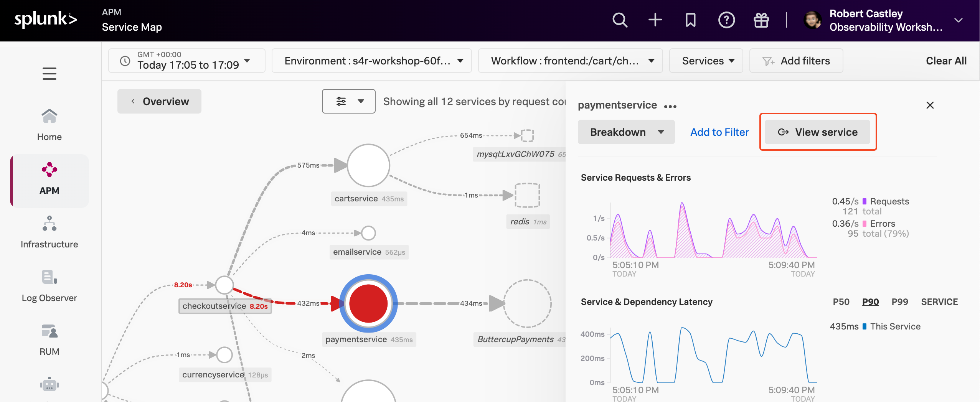Click the 575ms edge latency label
The width and height of the screenshot is (980, 402).
pyautogui.click(x=308, y=165)
